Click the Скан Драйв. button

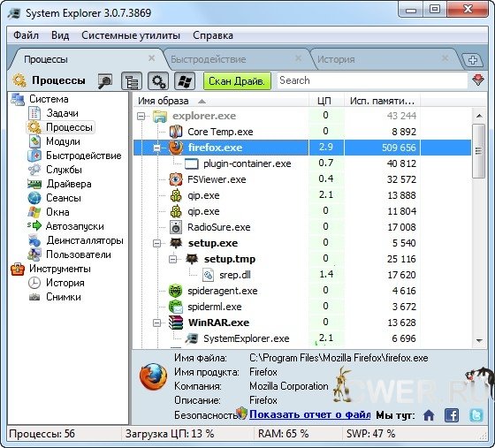(237, 81)
